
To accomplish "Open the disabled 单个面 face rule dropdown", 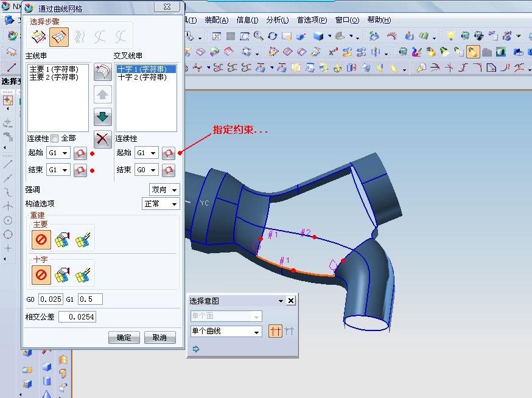I will click(x=226, y=316).
